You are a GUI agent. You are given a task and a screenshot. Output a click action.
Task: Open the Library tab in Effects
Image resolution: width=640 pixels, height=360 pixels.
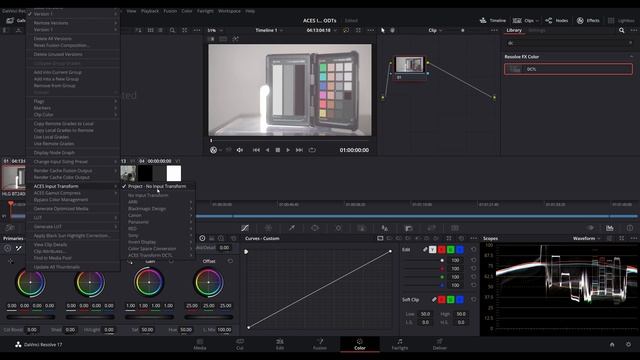tap(514, 30)
